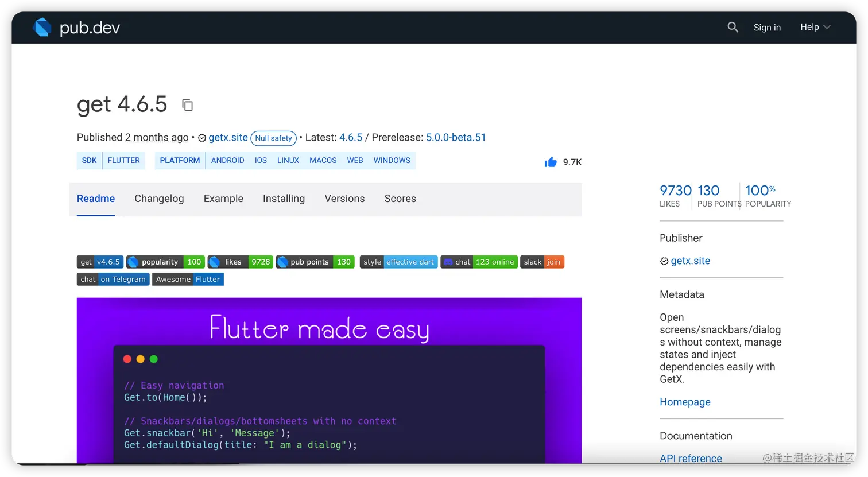This screenshot has height=477, width=868.
Task: Click the slack join badge
Action: tap(542, 262)
